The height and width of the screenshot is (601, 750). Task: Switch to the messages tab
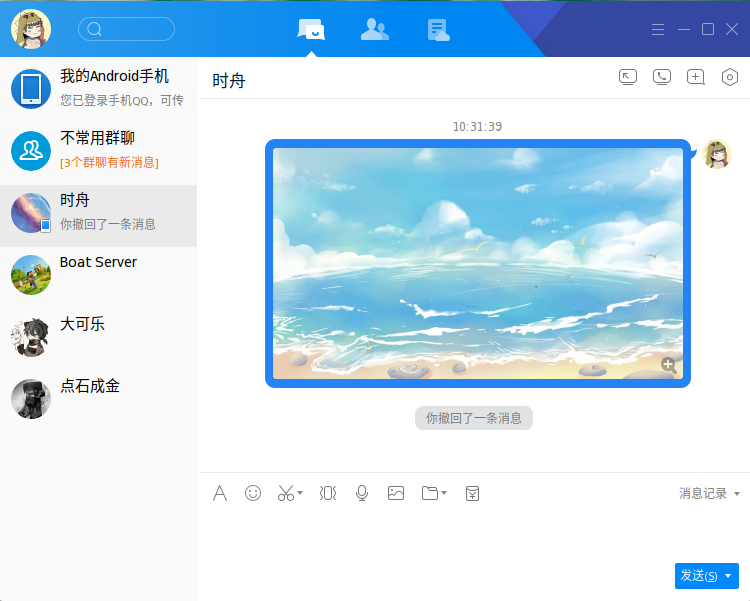pyautogui.click(x=311, y=30)
